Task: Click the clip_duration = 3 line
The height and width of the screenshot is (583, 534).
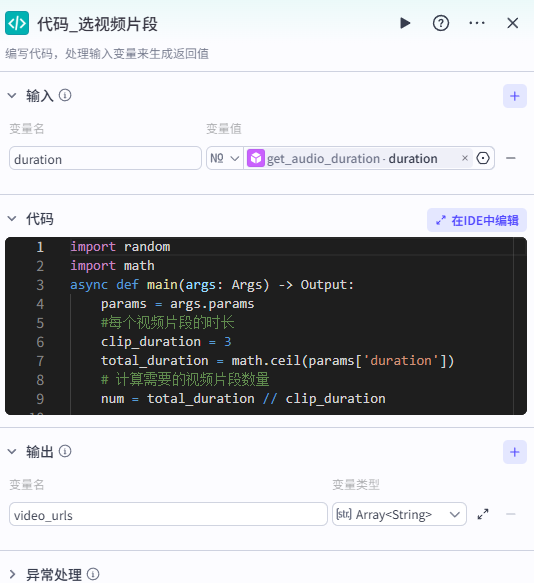Action: click(166, 342)
